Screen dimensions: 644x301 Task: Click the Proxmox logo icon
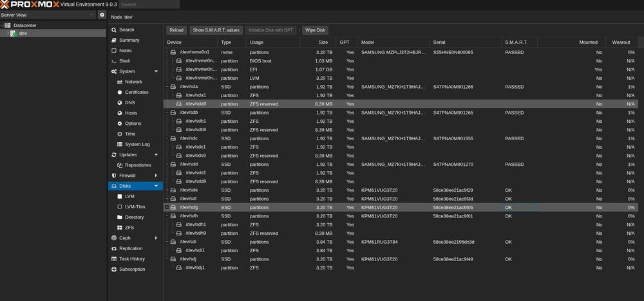pos(5,5)
